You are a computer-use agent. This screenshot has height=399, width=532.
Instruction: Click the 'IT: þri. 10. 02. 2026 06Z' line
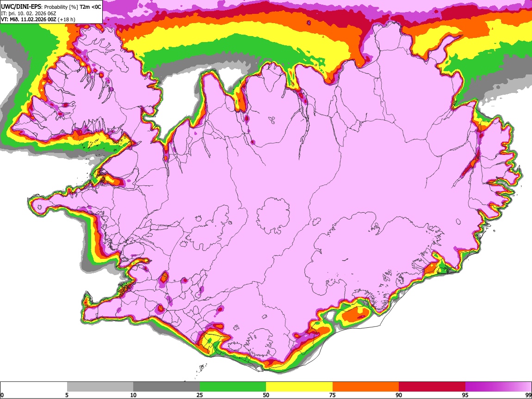(28, 13)
